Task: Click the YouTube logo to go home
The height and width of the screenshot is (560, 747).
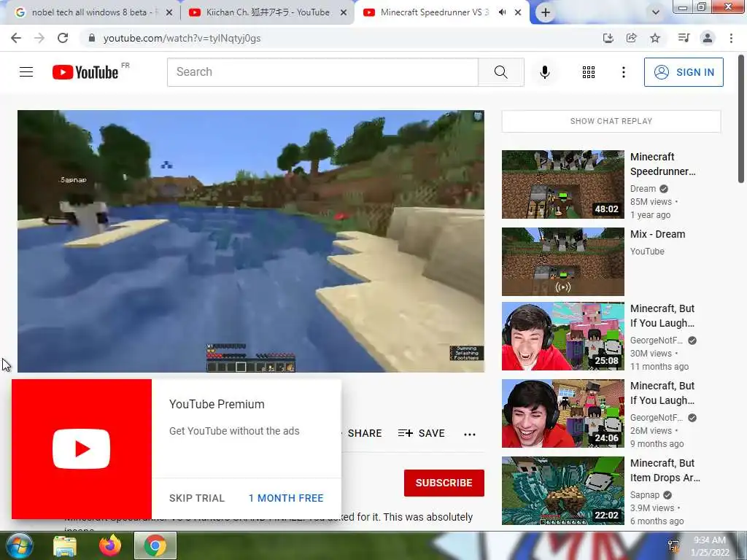Action: (x=86, y=72)
